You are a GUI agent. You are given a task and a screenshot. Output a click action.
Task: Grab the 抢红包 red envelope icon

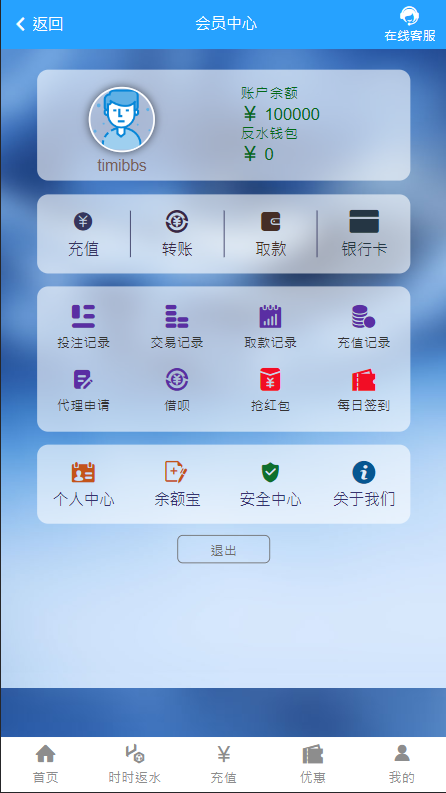[x=271, y=379]
